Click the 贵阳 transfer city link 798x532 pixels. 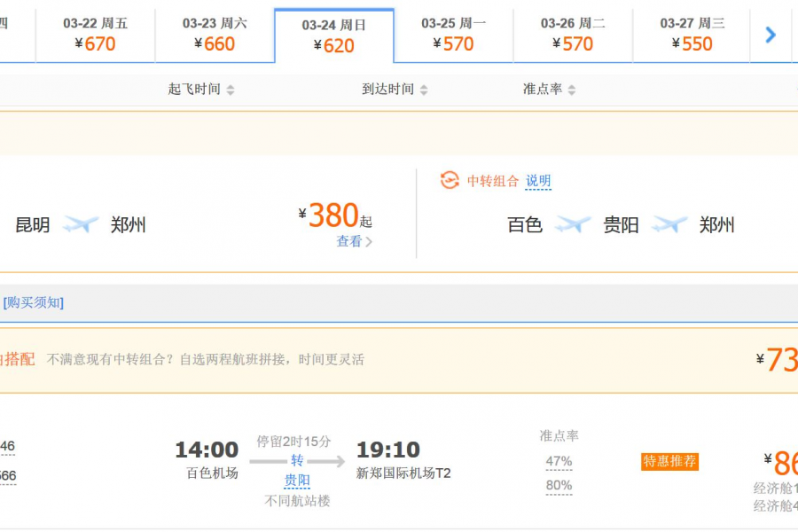click(x=296, y=480)
